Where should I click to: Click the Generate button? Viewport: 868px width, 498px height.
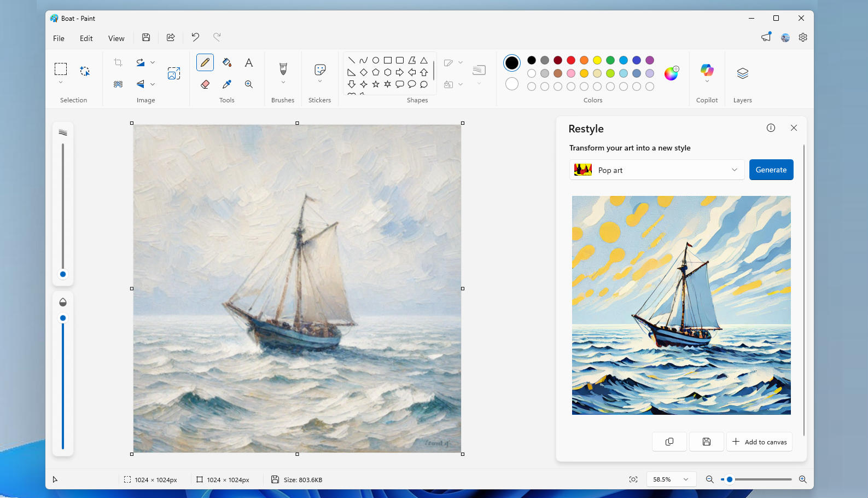pyautogui.click(x=771, y=170)
